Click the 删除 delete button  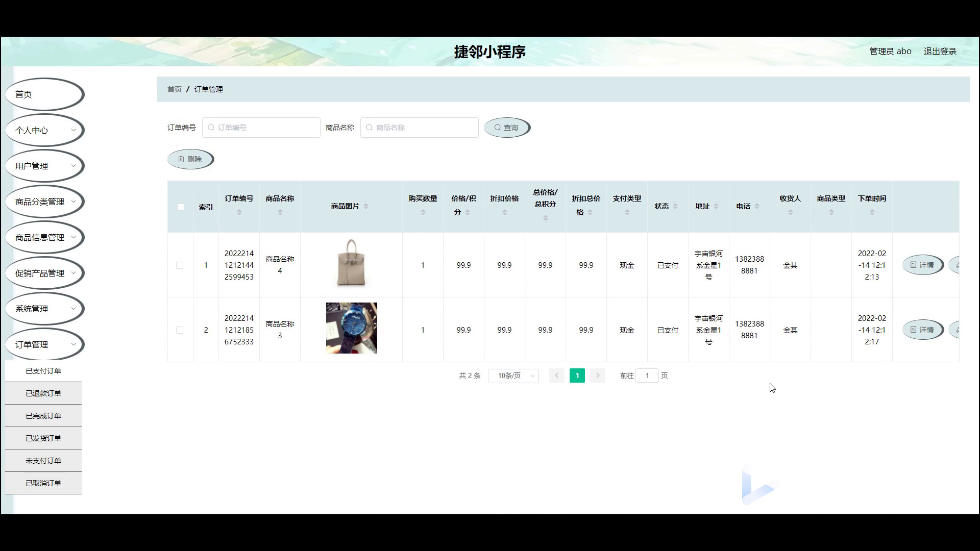click(x=190, y=159)
